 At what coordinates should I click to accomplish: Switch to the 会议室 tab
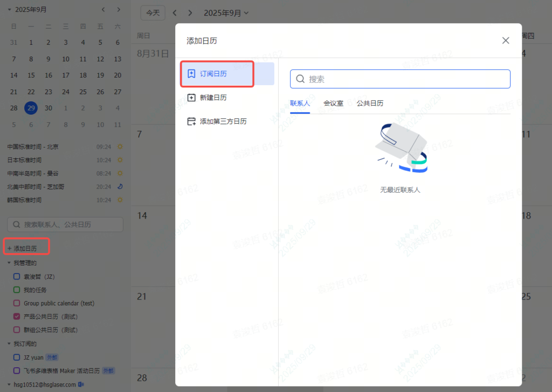point(333,103)
